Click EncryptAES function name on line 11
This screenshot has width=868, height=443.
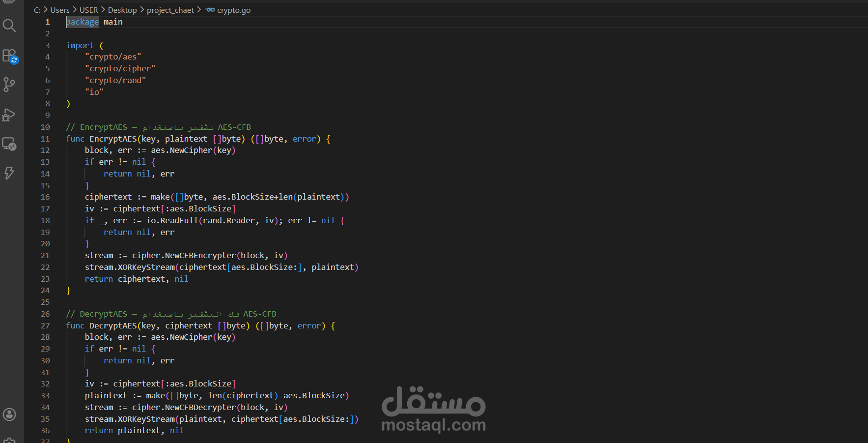113,139
